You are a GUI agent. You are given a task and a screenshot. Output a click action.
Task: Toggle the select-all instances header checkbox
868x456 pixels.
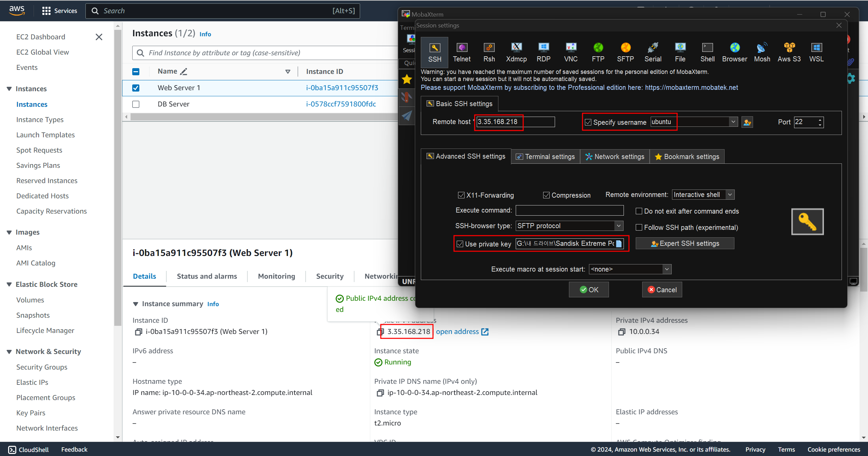tap(136, 72)
